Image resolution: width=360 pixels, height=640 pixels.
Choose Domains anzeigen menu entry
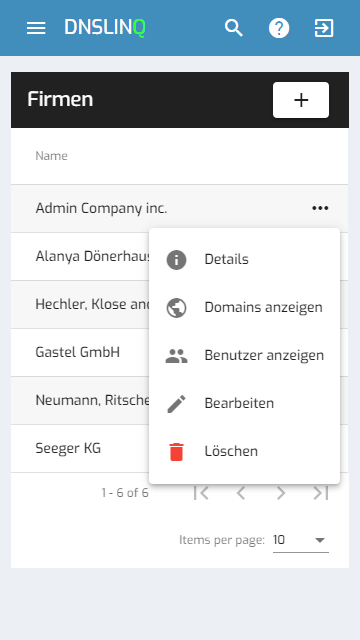pos(244,307)
